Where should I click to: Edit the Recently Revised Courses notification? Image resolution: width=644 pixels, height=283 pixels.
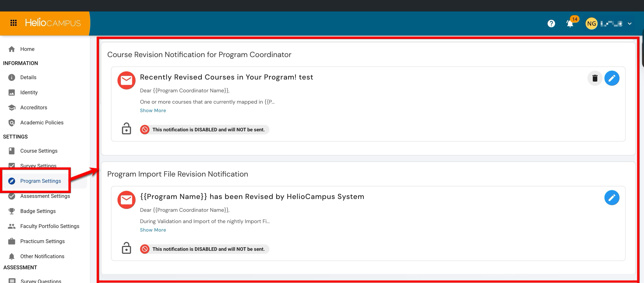click(611, 78)
